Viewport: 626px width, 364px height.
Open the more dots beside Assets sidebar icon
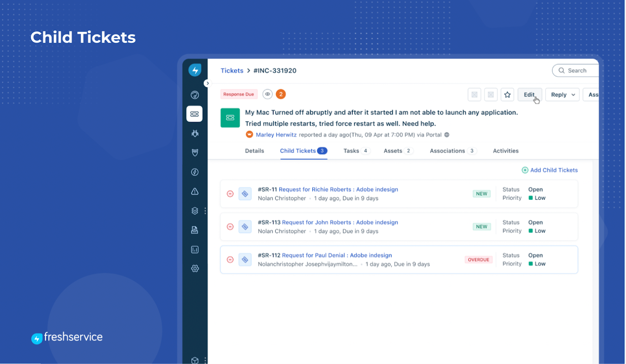click(x=205, y=211)
